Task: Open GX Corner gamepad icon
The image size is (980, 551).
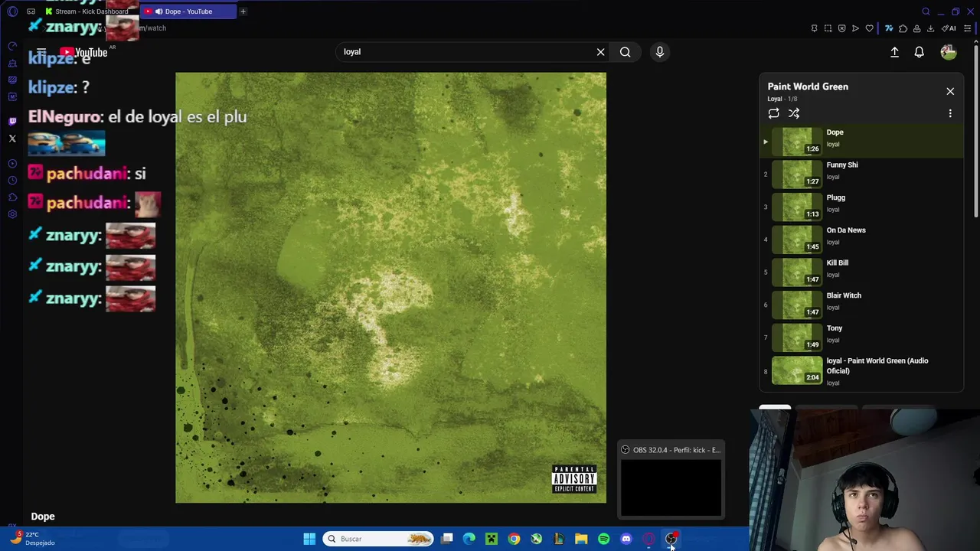Action: tap(31, 11)
